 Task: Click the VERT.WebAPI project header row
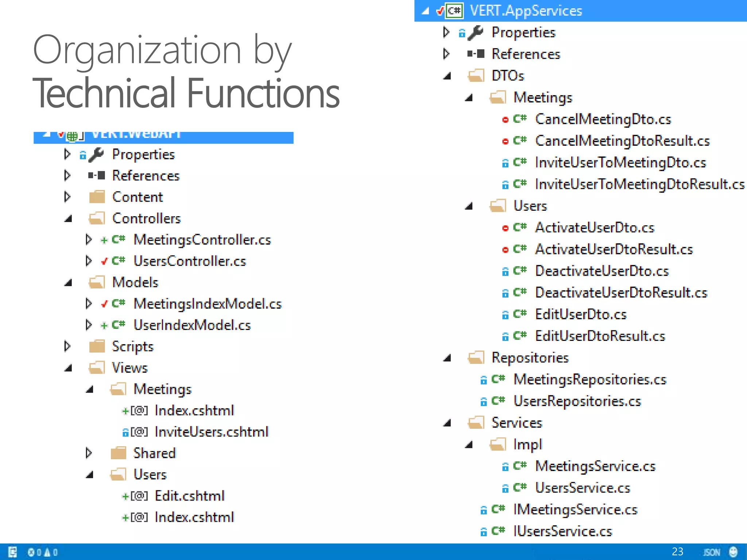click(x=163, y=137)
